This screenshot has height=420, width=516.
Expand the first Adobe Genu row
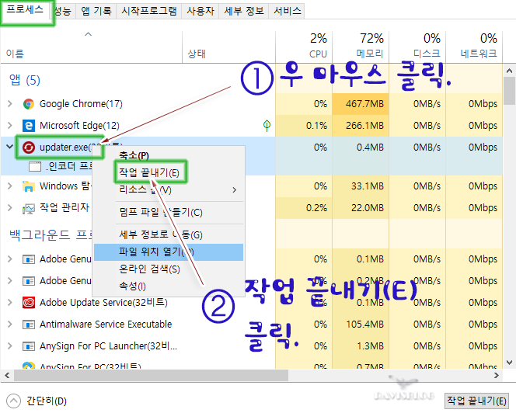(10, 259)
